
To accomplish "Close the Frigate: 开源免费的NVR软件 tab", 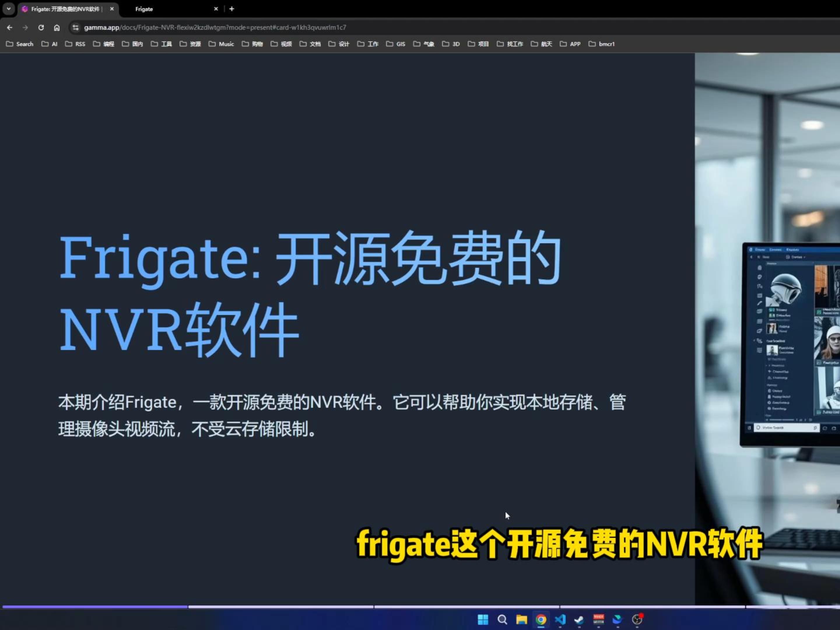I will click(x=112, y=9).
